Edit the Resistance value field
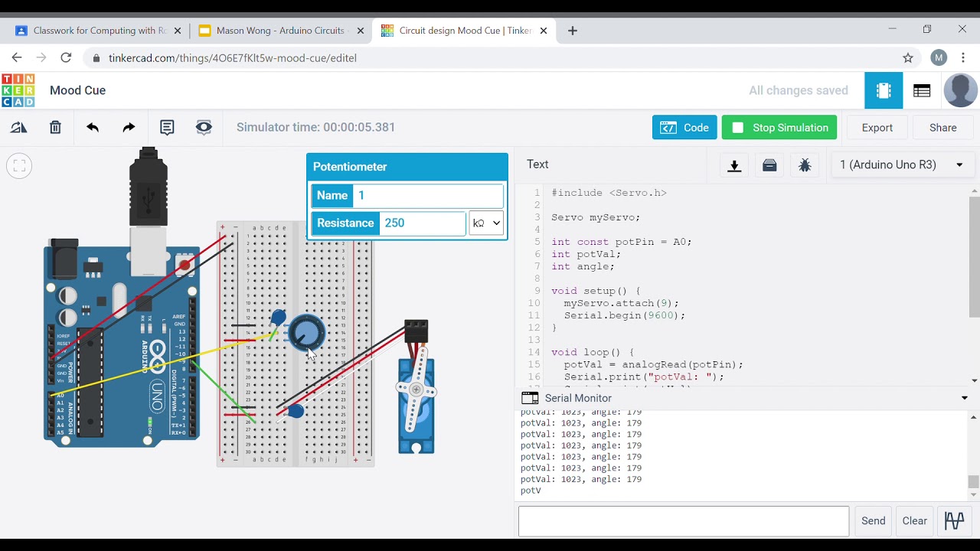This screenshot has width=980, height=551. point(422,223)
